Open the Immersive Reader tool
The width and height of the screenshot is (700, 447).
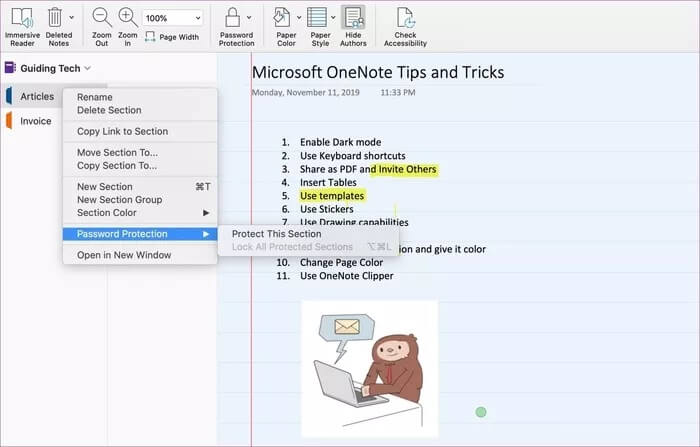[22, 18]
